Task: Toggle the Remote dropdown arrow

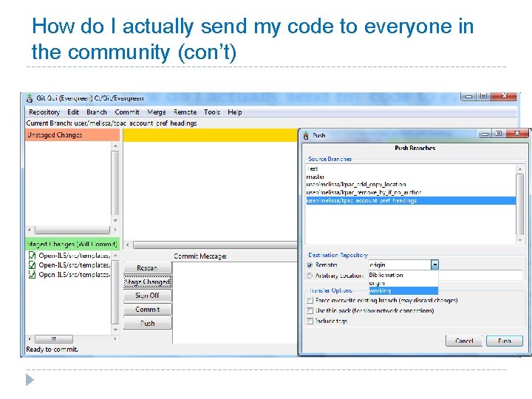Action: point(434,265)
